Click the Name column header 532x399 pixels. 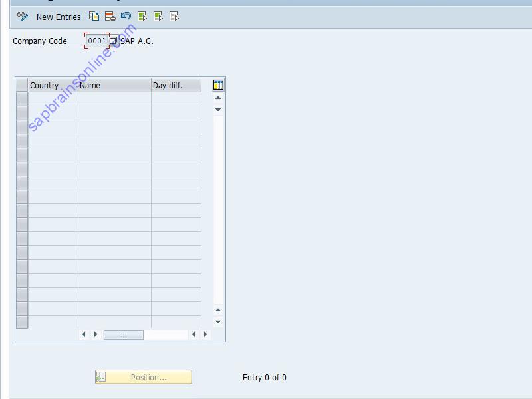(x=114, y=85)
